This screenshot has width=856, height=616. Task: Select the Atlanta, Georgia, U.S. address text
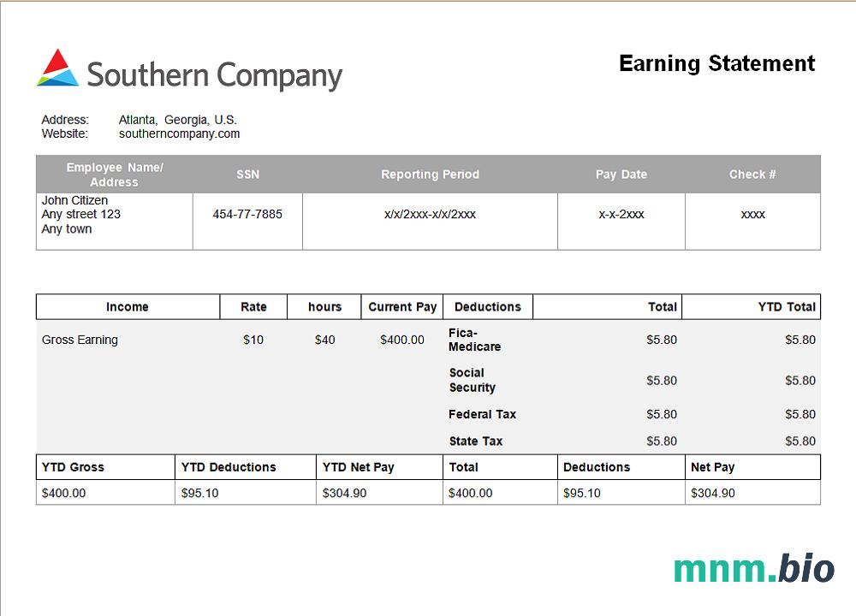177,120
